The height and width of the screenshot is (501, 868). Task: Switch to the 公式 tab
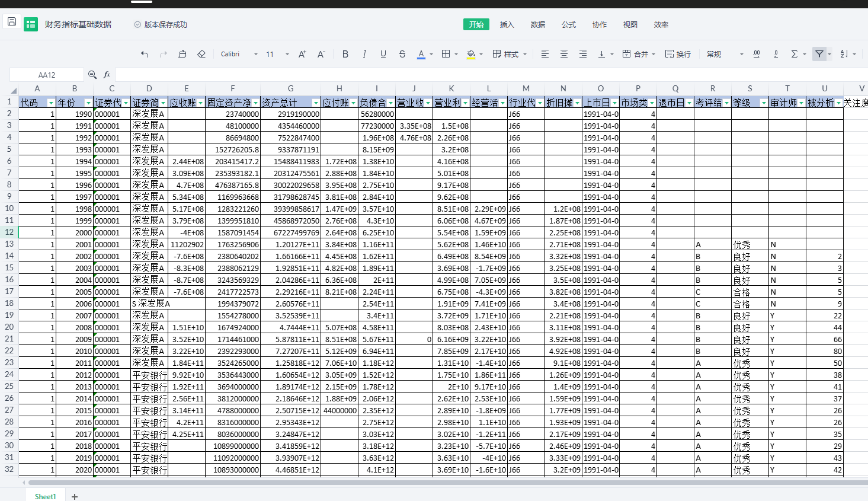pos(569,24)
